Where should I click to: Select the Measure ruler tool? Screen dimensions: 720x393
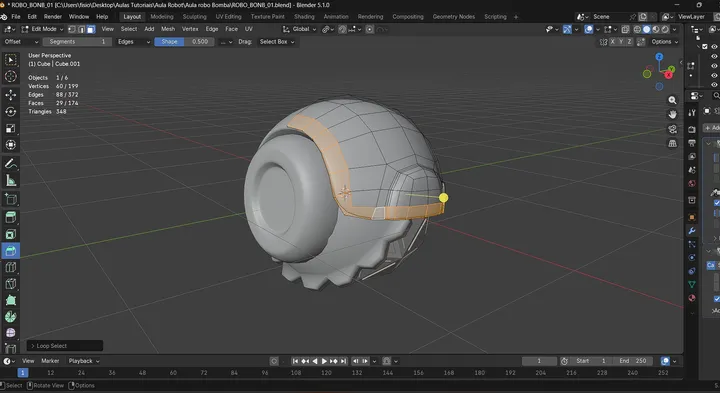click(x=11, y=180)
